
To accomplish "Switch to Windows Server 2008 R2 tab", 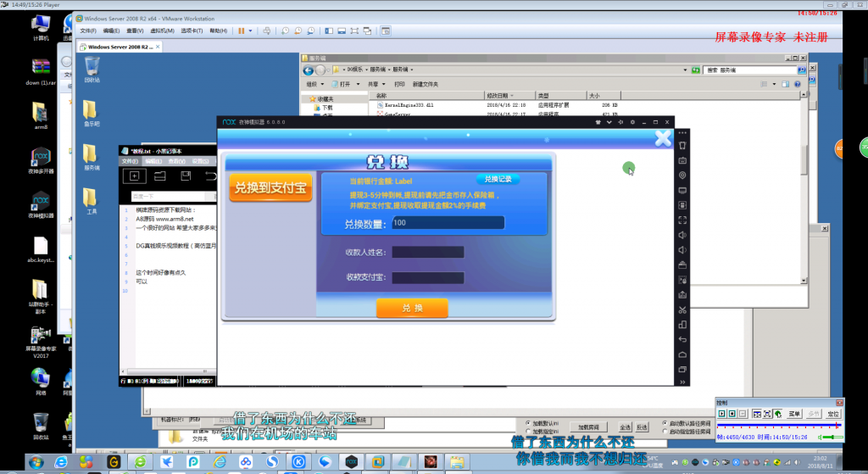I will point(120,47).
